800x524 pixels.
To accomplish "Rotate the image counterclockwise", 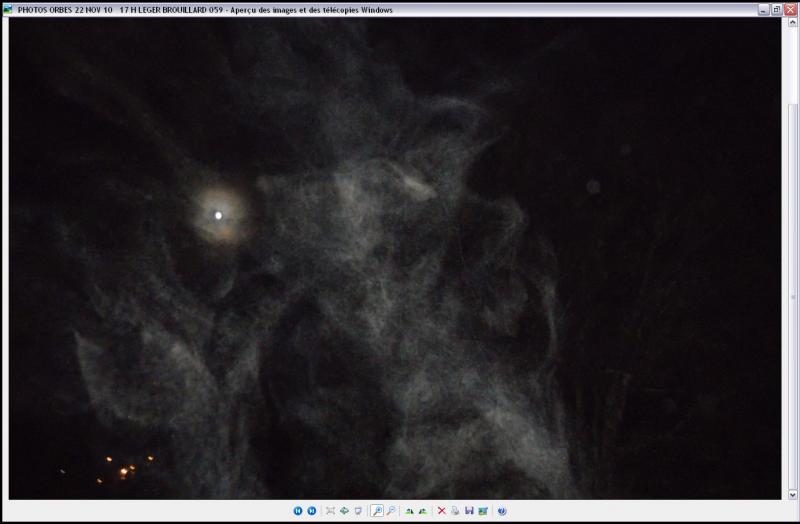I will tap(423, 511).
